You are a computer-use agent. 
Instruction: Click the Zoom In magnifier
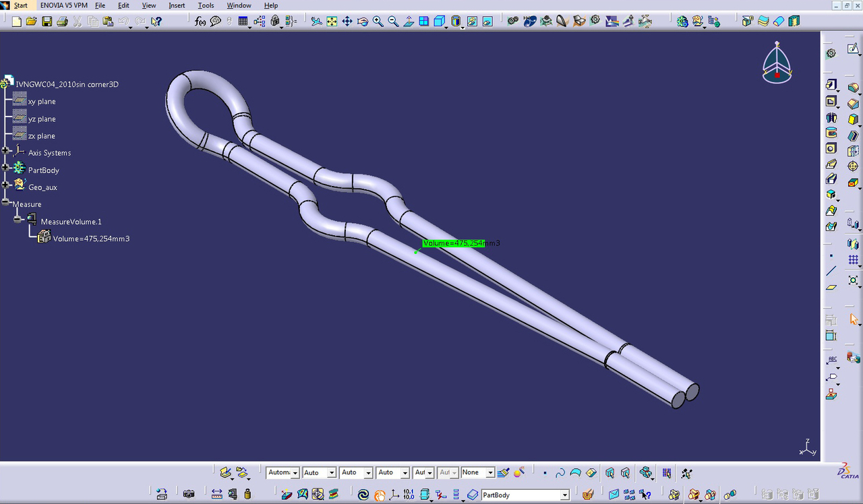pyautogui.click(x=378, y=22)
